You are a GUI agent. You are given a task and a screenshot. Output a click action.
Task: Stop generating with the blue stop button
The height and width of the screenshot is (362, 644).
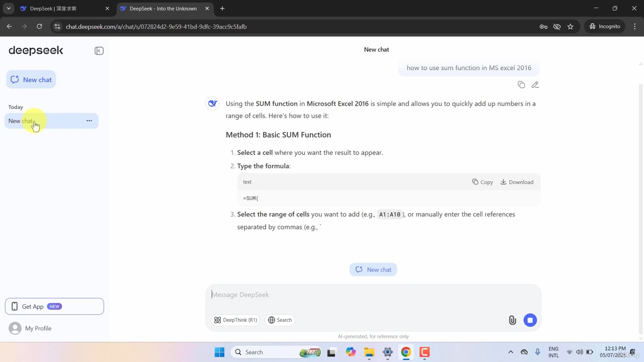[530, 320]
